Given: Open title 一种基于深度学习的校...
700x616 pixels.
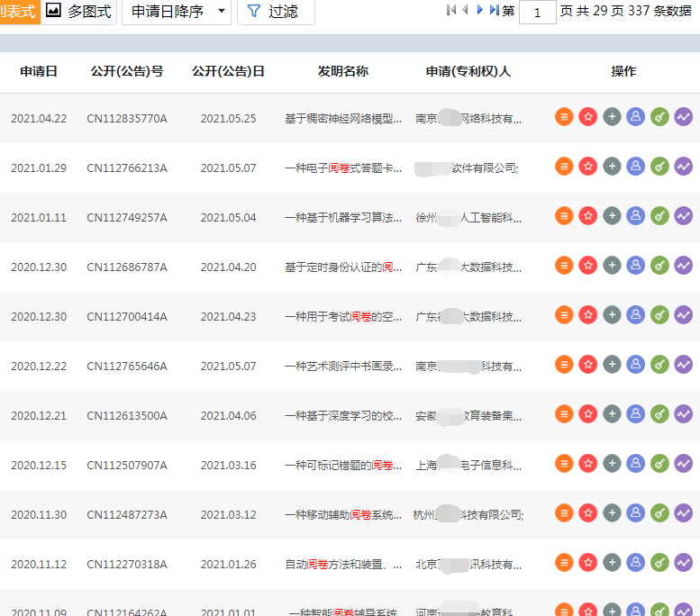Looking at the screenshot, I should [x=343, y=416].
